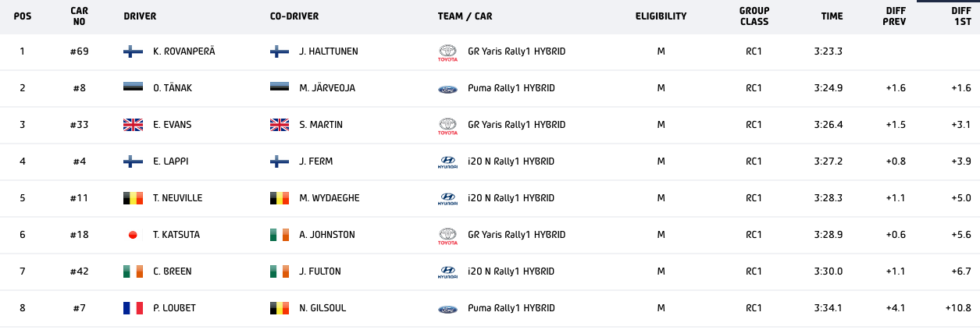Image resolution: width=980 pixels, height=330 pixels.
Task: Click the Belgian flag next to T. Neuville
Action: pos(133,198)
